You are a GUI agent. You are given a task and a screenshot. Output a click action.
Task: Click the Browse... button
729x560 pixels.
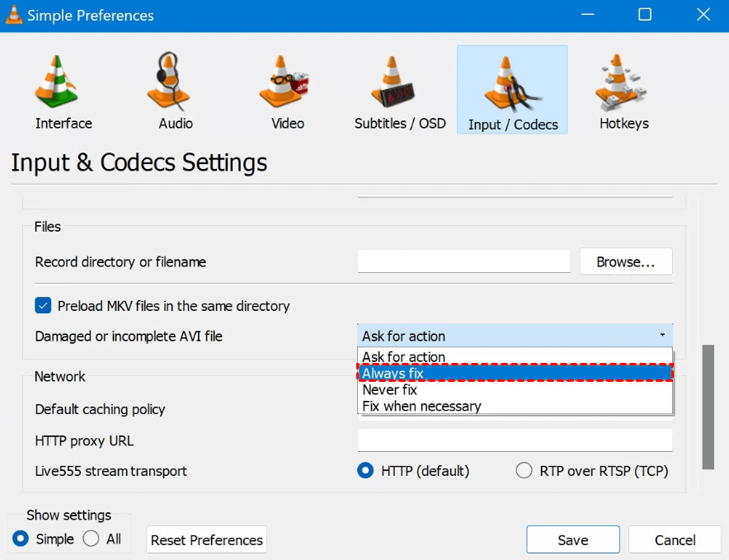625,261
